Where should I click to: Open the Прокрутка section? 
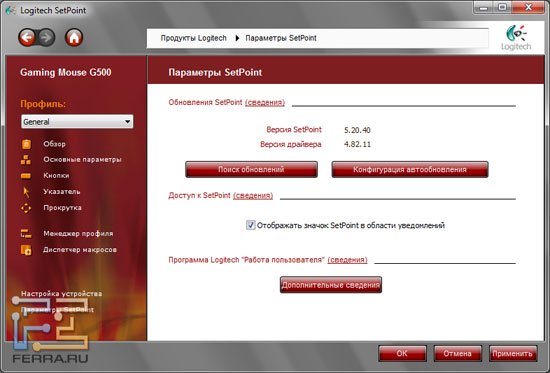(62, 208)
